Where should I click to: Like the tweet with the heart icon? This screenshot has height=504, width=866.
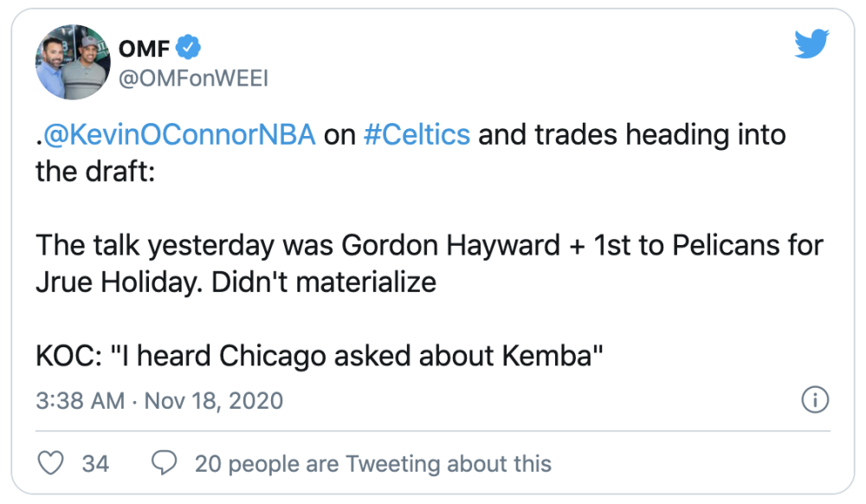pos(54,462)
